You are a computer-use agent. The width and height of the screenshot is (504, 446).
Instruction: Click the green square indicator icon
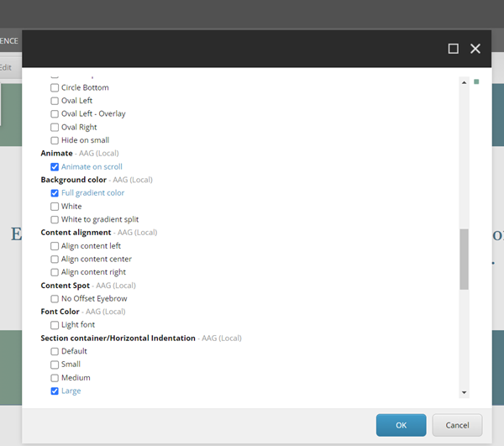pos(476,81)
